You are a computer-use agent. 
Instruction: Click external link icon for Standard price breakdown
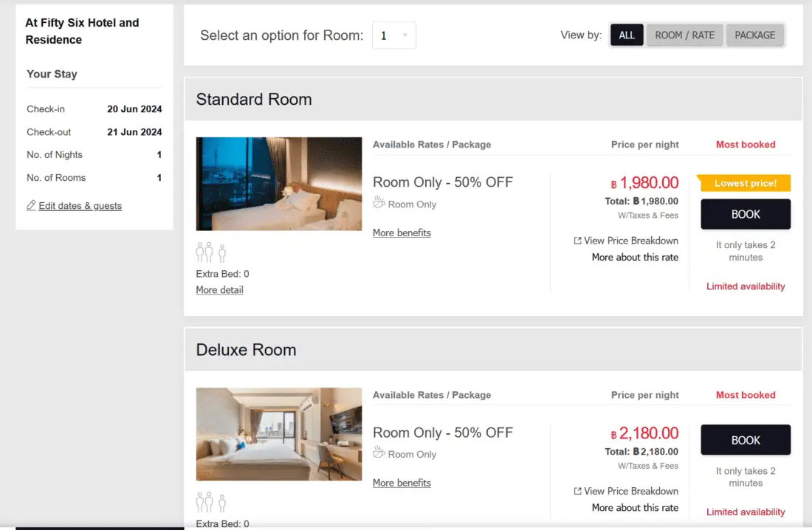click(577, 241)
